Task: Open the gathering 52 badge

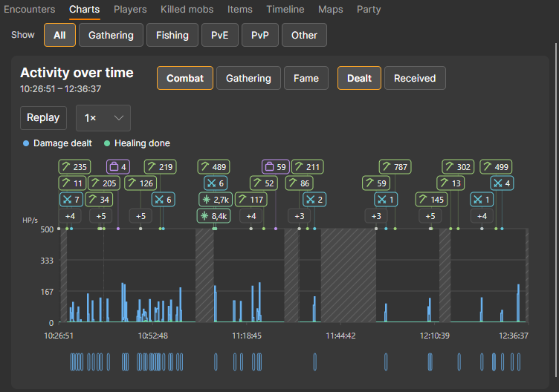Action: tap(264, 183)
